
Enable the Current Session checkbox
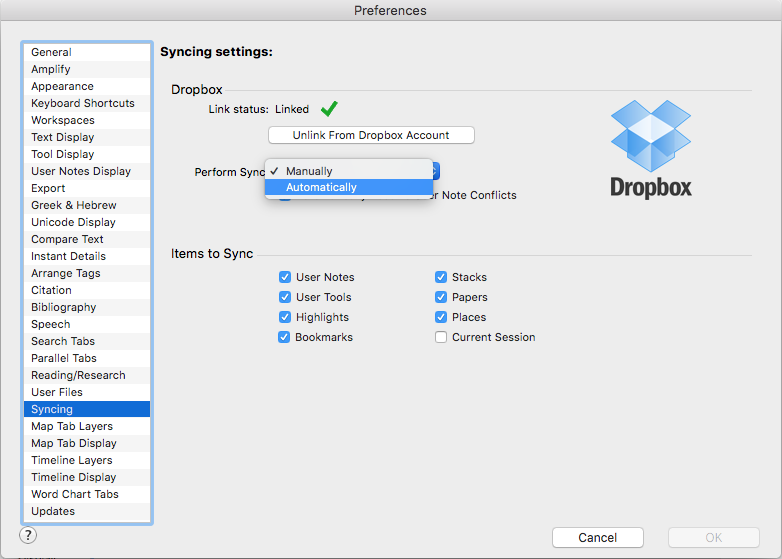coord(441,337)
